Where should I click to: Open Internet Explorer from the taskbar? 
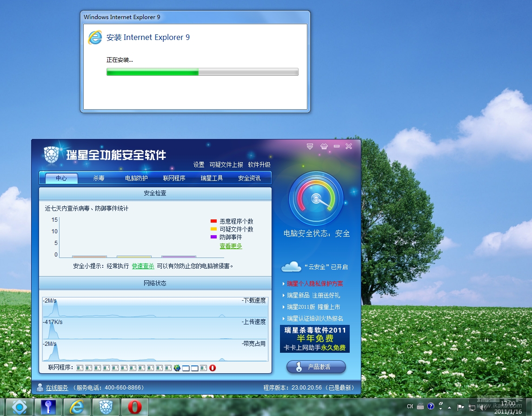point(77,407)
